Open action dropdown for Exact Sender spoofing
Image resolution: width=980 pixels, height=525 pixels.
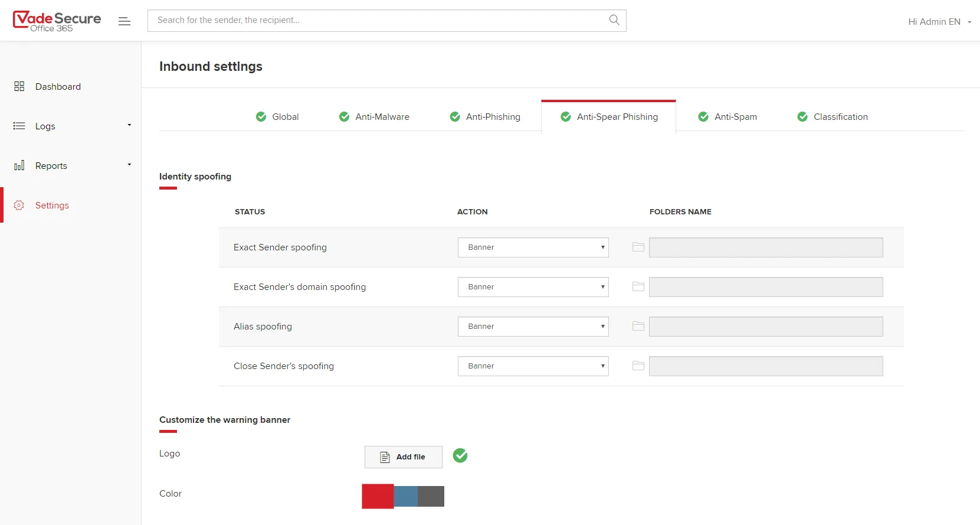coord(533,247)
